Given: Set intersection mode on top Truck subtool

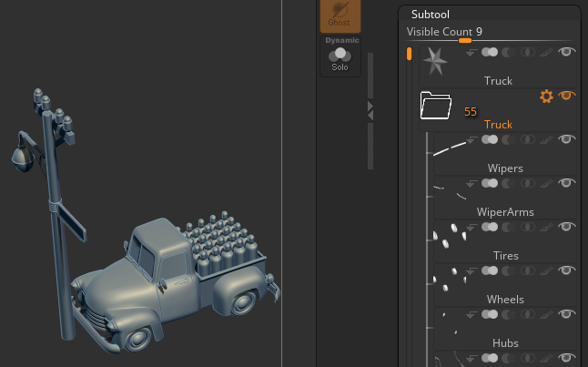Looking at the screenshot, I should pos(528,52).
